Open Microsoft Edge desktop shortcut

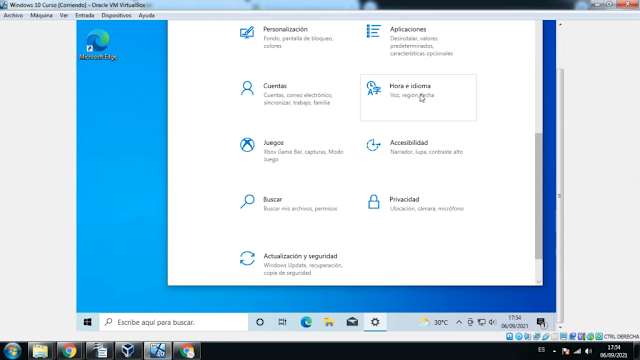tap(98, 44)
